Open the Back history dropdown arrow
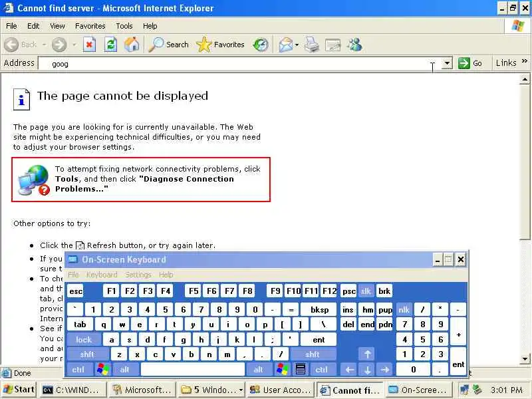 point(45,45)
